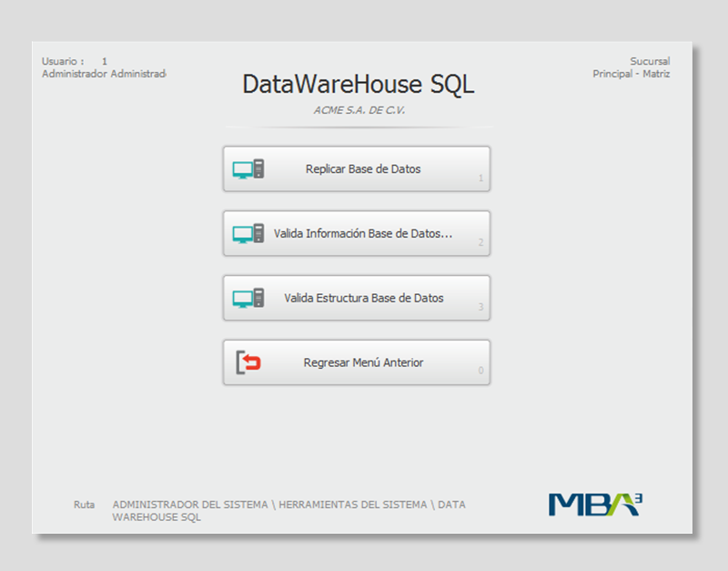The height and width of the screenshot is (571, 728).
Task: Click the MBA3 logo
Action: tap(596, 505)
